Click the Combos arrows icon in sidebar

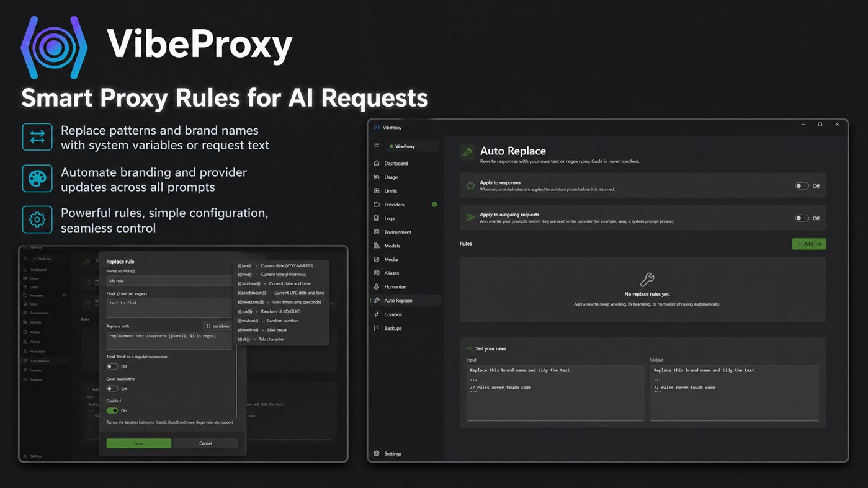tap(377, 314)
